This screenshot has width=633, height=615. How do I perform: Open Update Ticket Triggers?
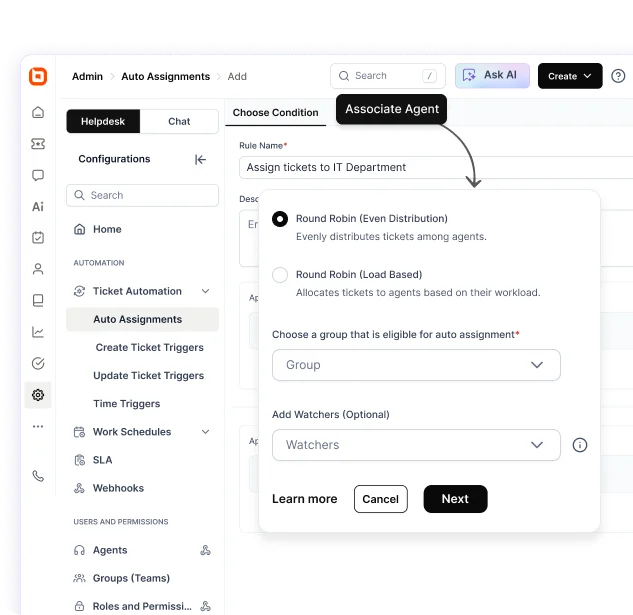(149, 376)
